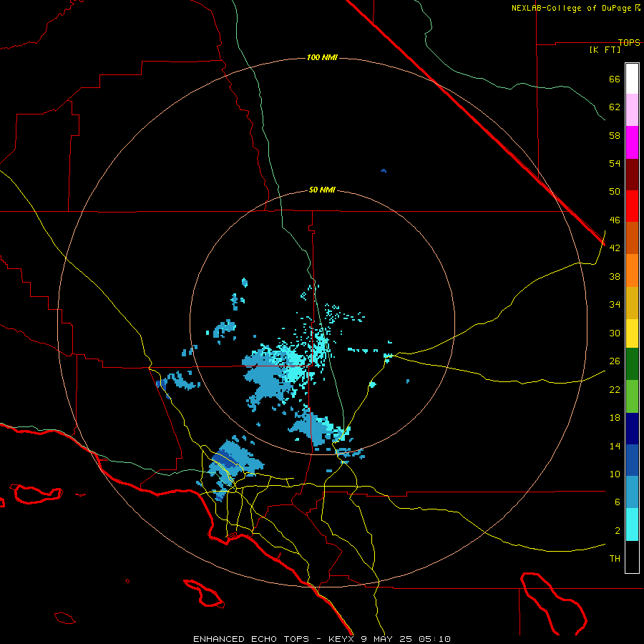Image resolution: width=644 pixels, height=644 pixels.
Task: Click the 2 scale value
Action: 618,531
